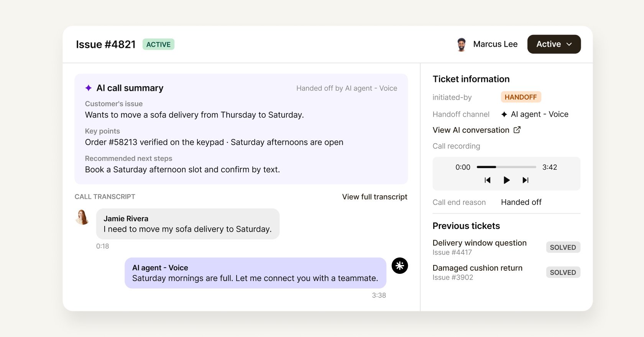Click the Marcus Lee assignee name

(x=495, y=44)
